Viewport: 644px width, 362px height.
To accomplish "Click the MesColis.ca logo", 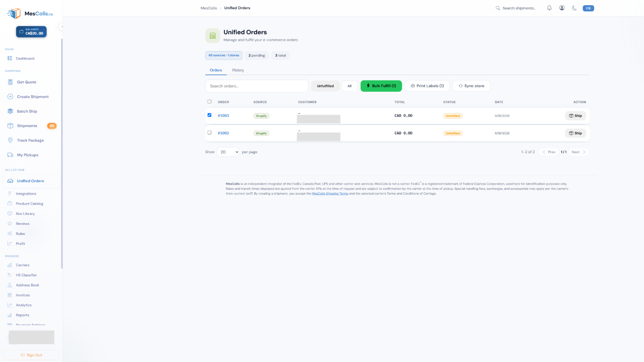I will tap(30, 13).
